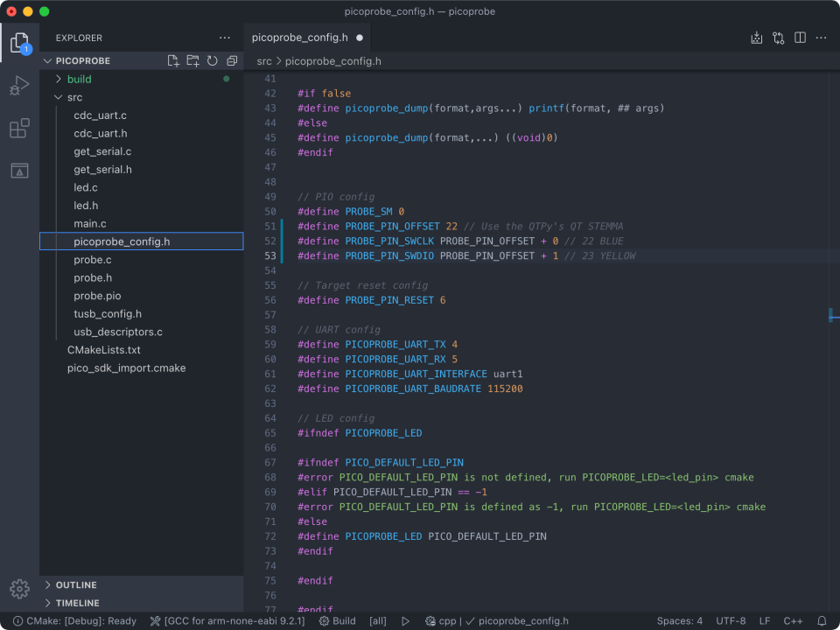Change indentation via Spaces: 4
The width and height of the screenshot is (840, 630).
click(679, 621)
